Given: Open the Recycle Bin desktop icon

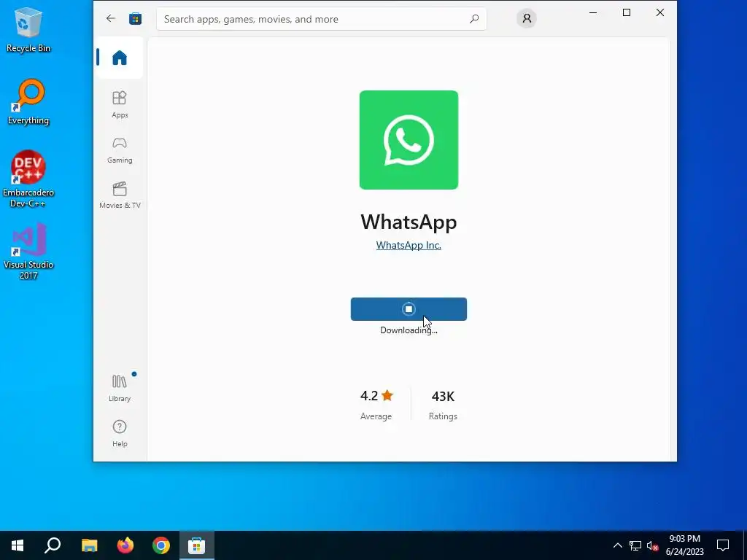Looking at the screenshot, I should (x=28, y=29).
